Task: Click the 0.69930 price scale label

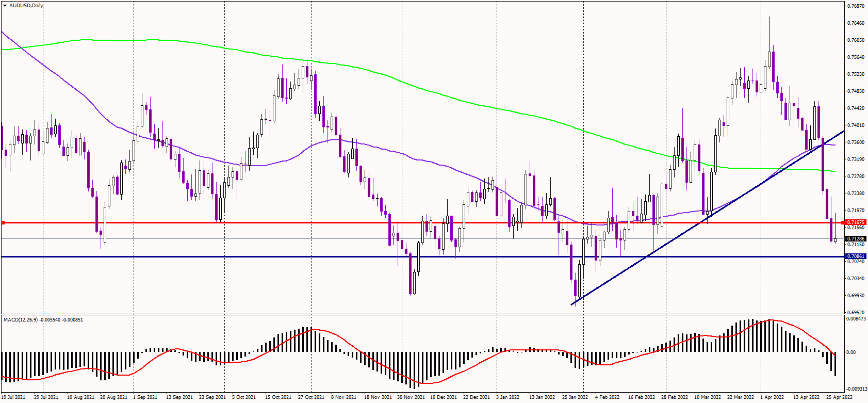Action: click(x=856, y=296)
